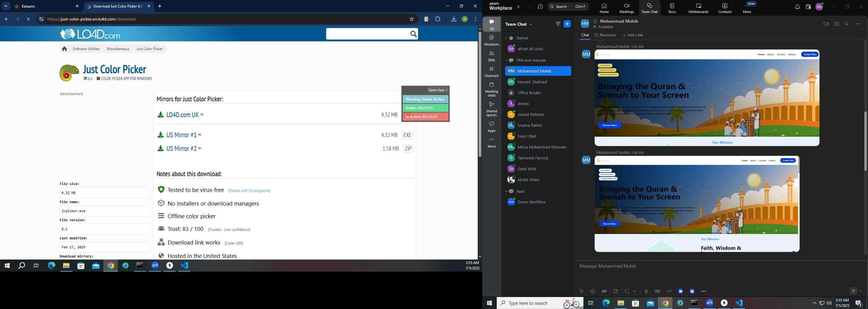Open Zoom Docs tab

(672, 8)
